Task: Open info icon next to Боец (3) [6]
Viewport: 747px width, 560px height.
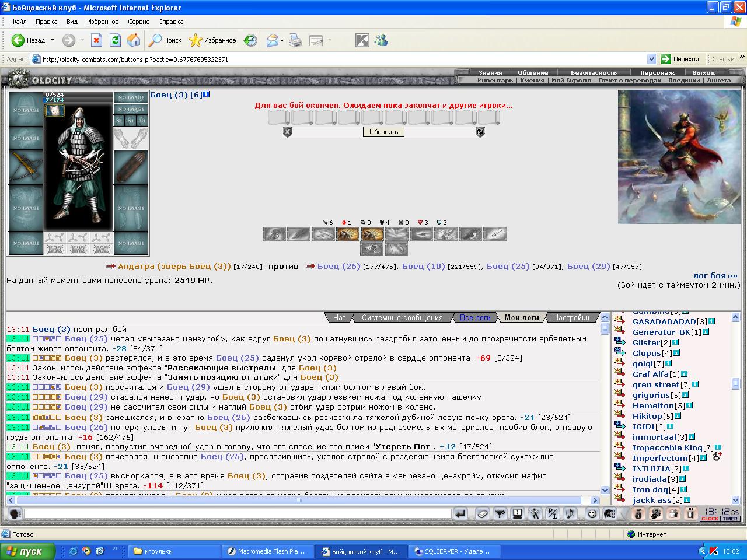Action: pos(207,94)
